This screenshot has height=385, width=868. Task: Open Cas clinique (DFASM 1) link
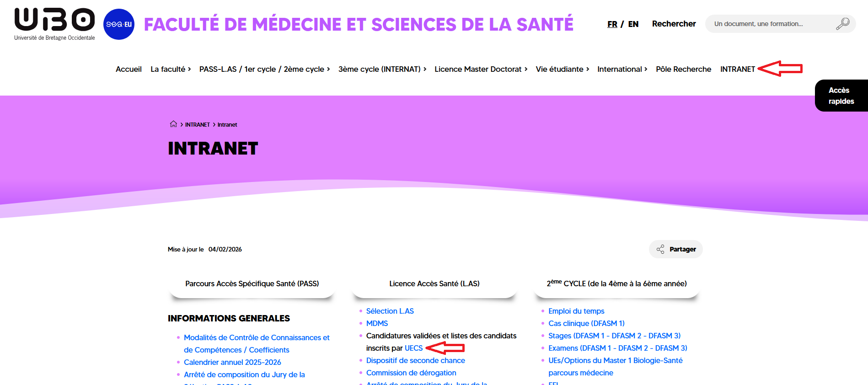pos(586,323)
